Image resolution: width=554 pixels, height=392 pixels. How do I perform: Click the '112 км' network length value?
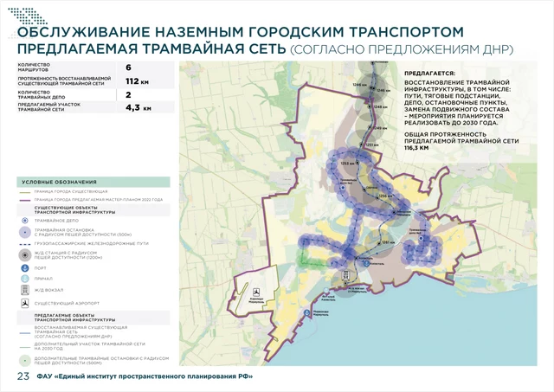[138, 80]
